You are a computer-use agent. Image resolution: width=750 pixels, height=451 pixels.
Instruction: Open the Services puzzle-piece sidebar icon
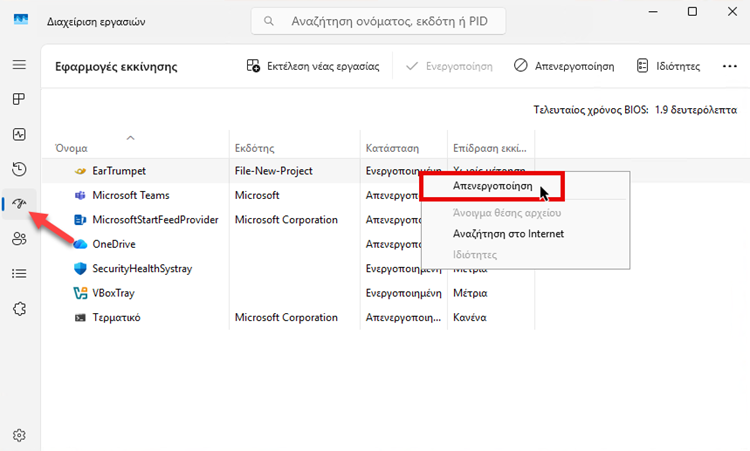(x=19, y=308)
